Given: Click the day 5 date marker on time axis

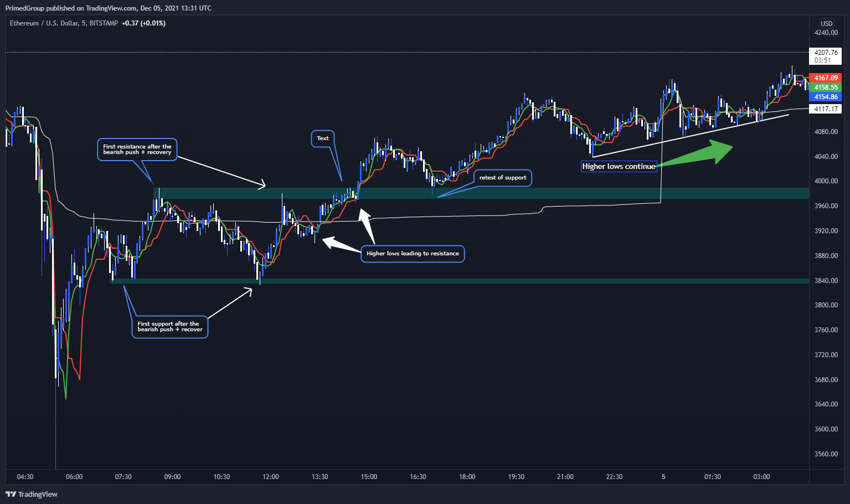Looking at the screenshot, I should click(663, 477).
